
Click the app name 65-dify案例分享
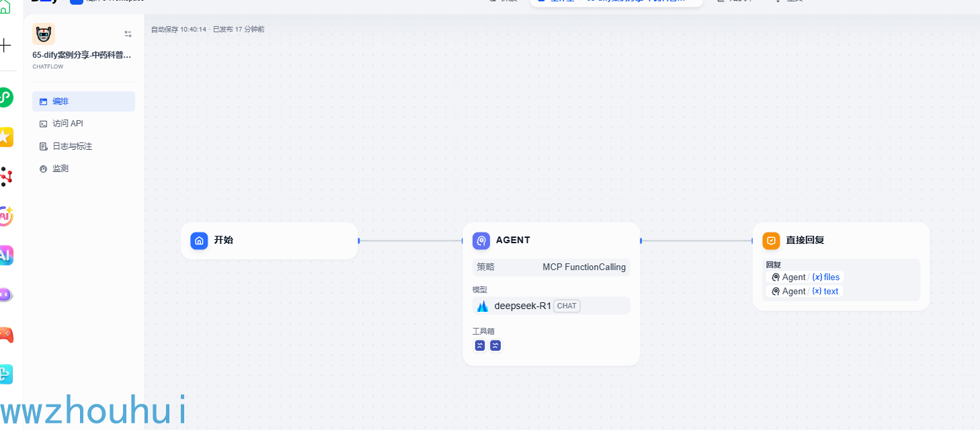(82, 55)
